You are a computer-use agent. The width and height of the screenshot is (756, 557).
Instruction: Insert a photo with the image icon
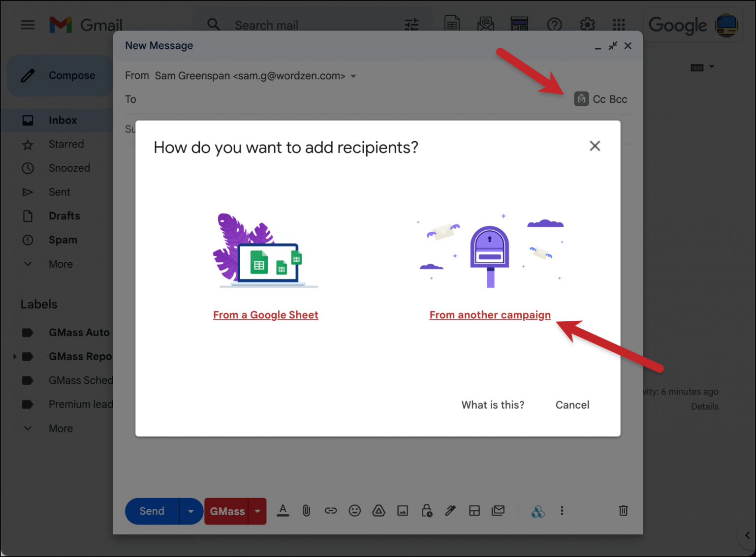[x=403, y=511]
